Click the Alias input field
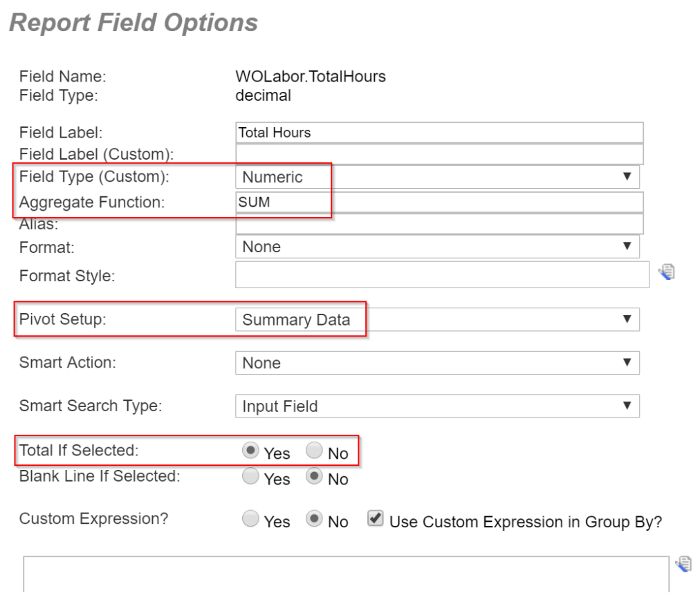Viewport: 700px width, 593px height. click(x=439, y=223)
